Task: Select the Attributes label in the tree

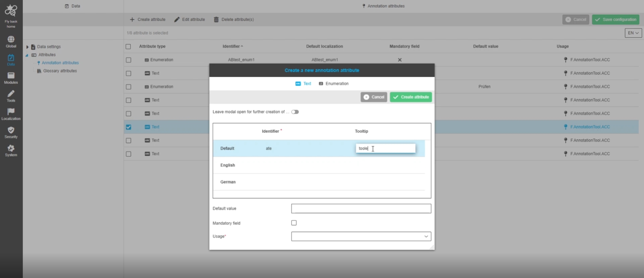Action: point(47,55)
